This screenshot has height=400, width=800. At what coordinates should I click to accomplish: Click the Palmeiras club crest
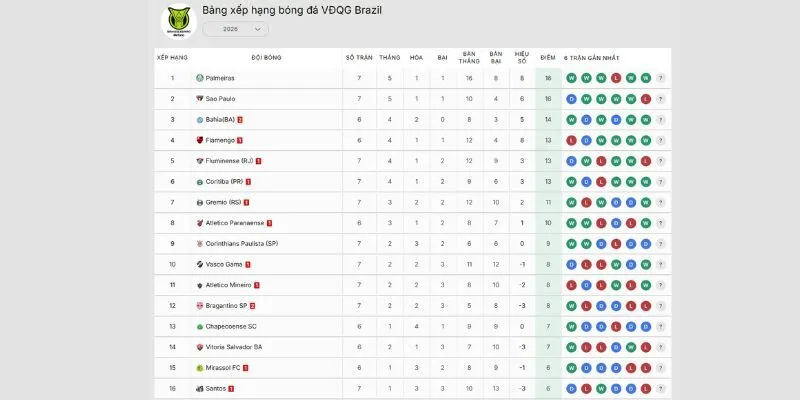[x=199, y=78]
